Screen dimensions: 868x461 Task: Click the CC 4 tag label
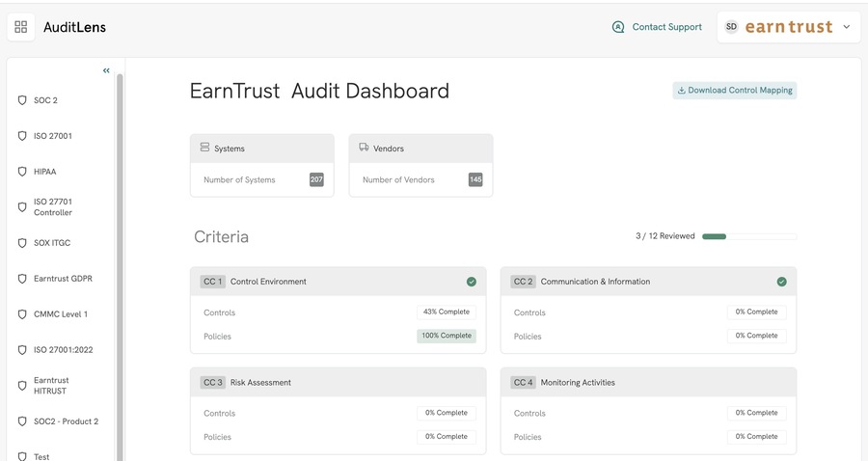point(523,383)
